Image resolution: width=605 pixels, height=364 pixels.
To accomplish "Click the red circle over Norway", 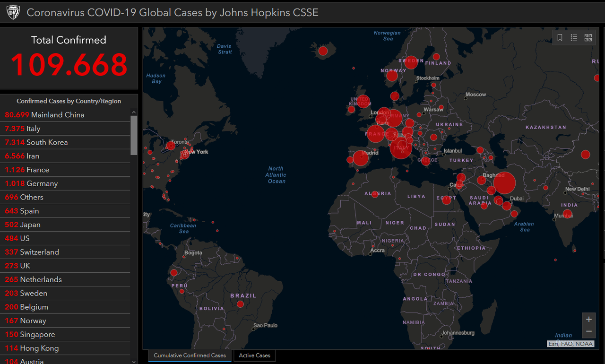I will click(x=392, y=76).
